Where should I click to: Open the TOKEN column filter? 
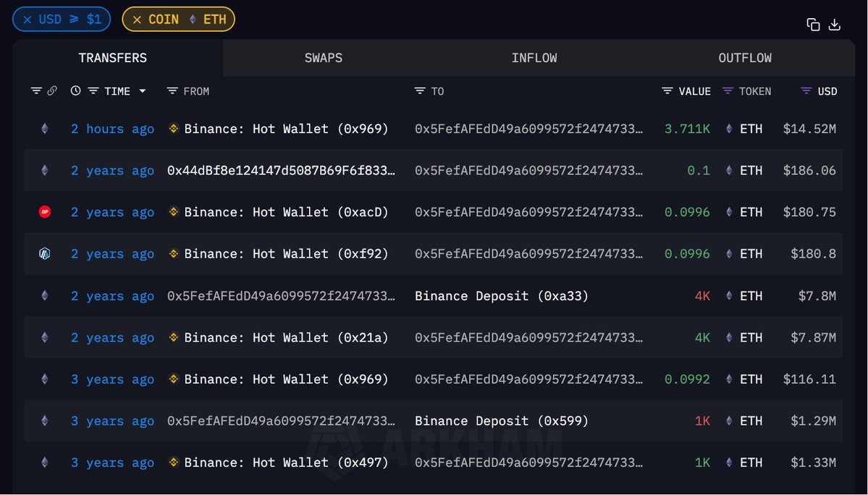point(728,90)
